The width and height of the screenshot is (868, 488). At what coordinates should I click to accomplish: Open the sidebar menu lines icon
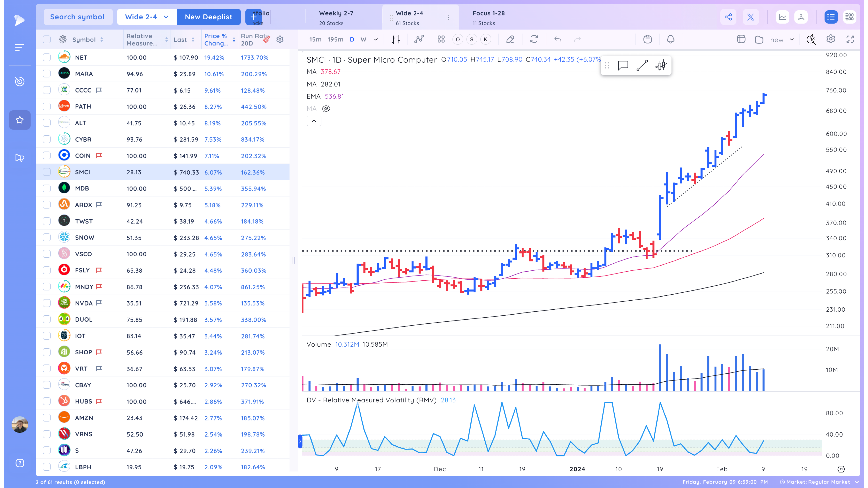tap(20, 48)
